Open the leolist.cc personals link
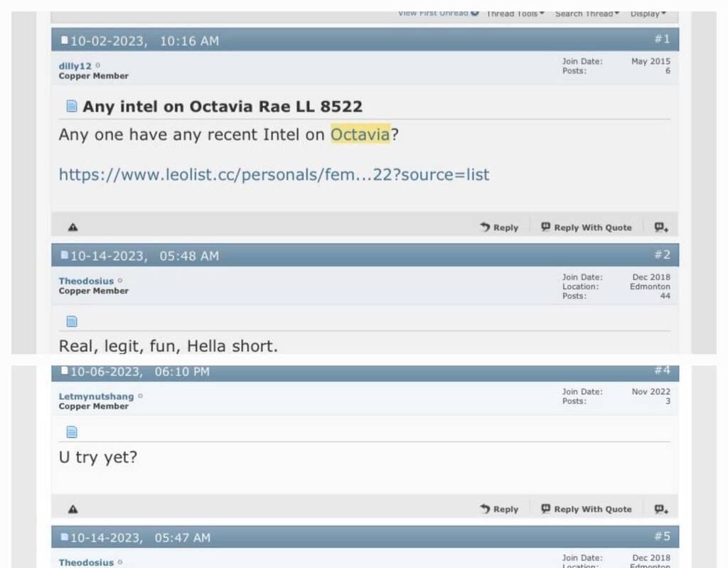 tap(274, 174)
